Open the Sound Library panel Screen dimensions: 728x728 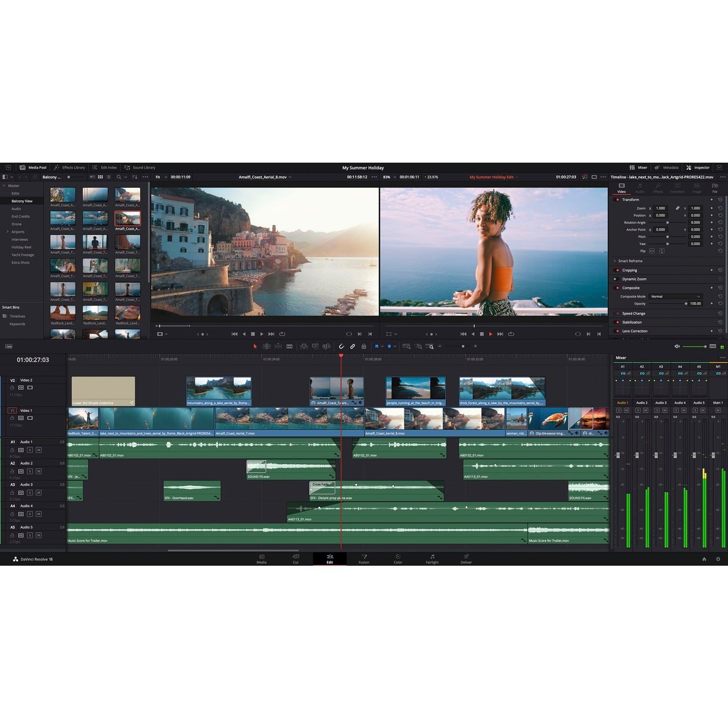point(140,167)
